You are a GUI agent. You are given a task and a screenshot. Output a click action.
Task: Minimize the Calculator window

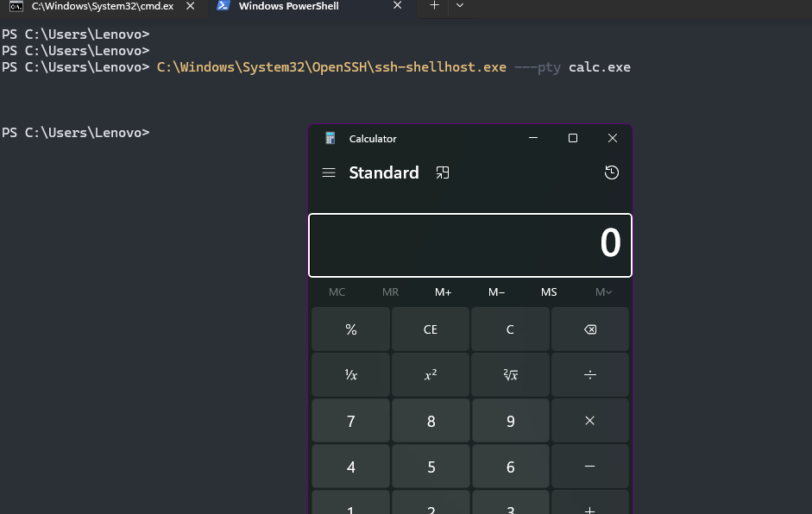coord(533,138)
